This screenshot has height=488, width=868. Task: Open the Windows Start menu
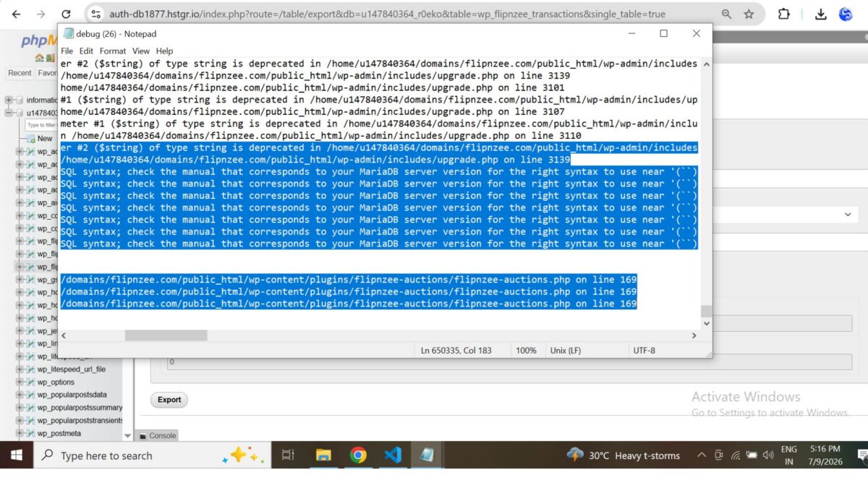coord(16,455)
